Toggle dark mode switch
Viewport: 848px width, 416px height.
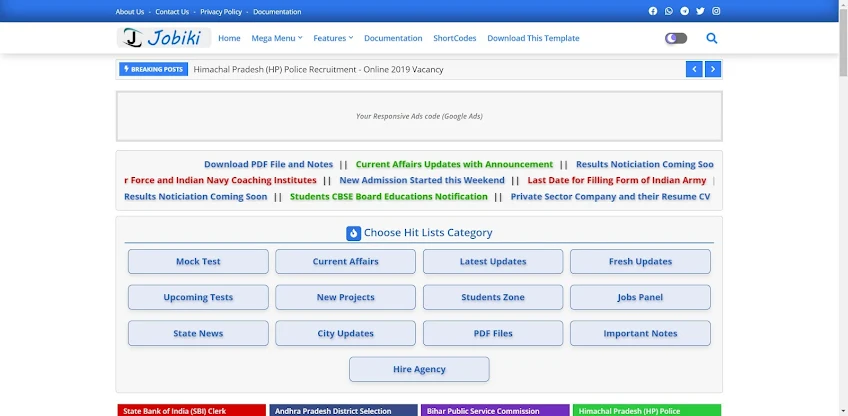[x=676, y=38]
